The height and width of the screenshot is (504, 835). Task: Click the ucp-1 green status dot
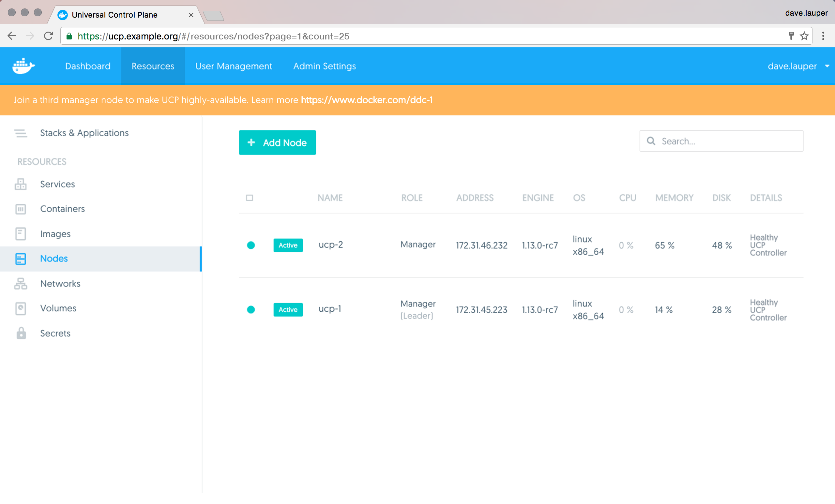point(251,310)
